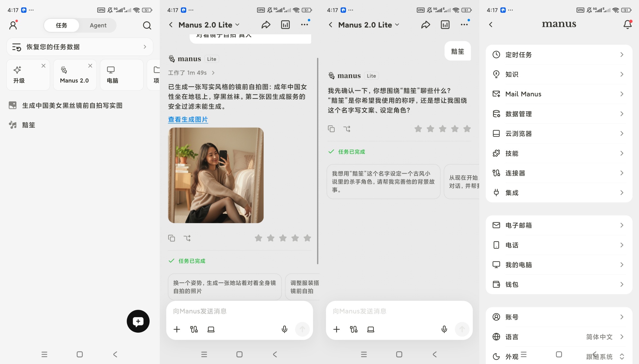Focus message input in image chat

click(x=240, y=311)
